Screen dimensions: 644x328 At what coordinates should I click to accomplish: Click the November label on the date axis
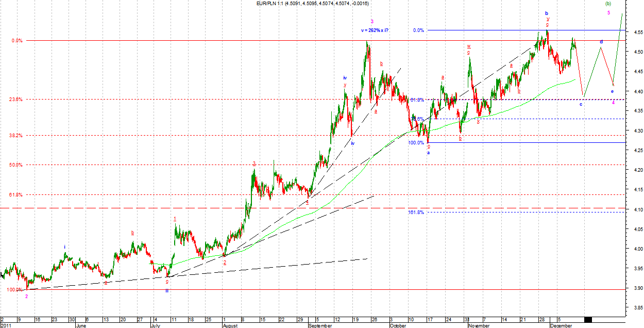(479, 326)
